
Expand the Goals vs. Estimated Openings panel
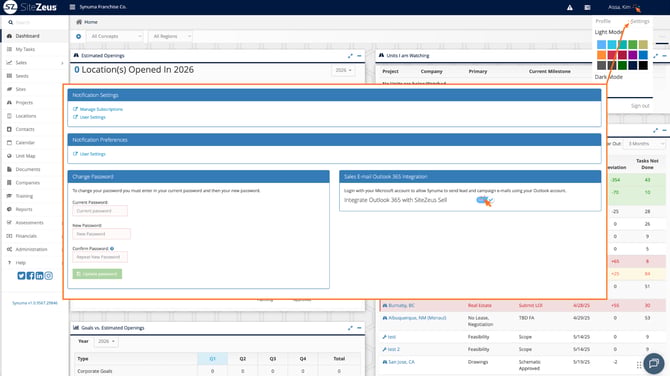[x=350, y=328]
